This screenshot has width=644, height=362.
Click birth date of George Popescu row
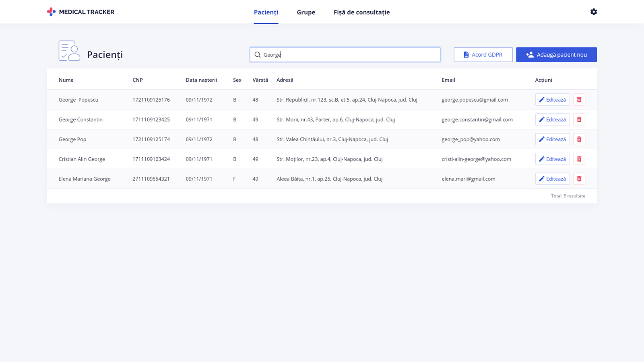(x=199, y=100)
